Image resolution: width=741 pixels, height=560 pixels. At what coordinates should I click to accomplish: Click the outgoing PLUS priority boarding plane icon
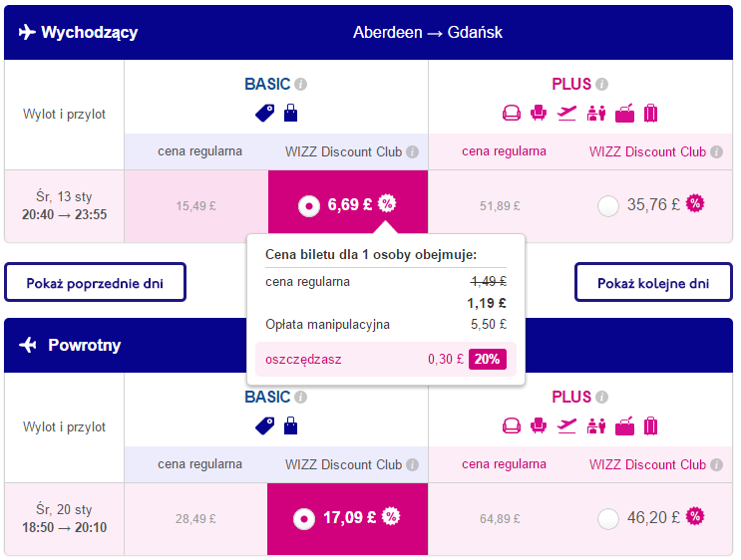point(566,114)
